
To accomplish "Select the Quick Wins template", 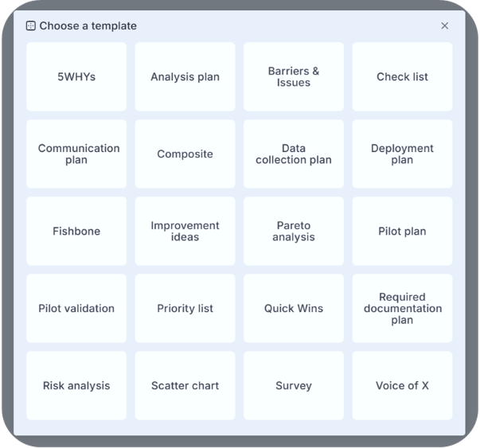I will click(x=294, y=309).
